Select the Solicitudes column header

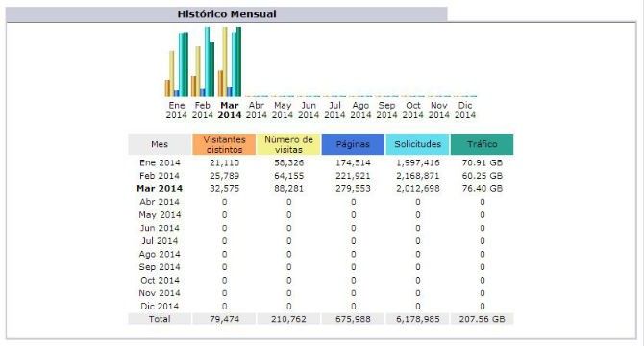point(418,144)
